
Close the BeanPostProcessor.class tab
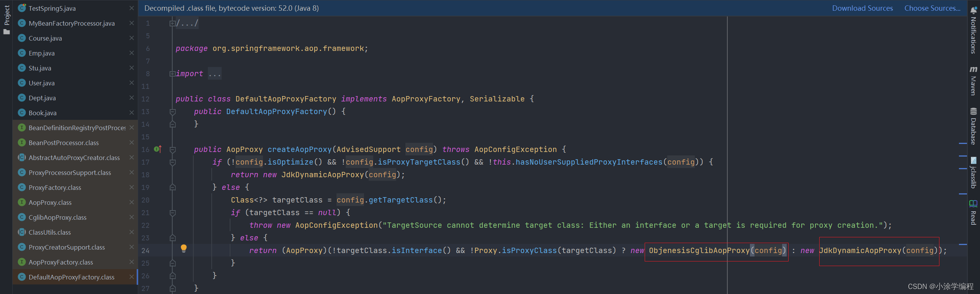132,142
